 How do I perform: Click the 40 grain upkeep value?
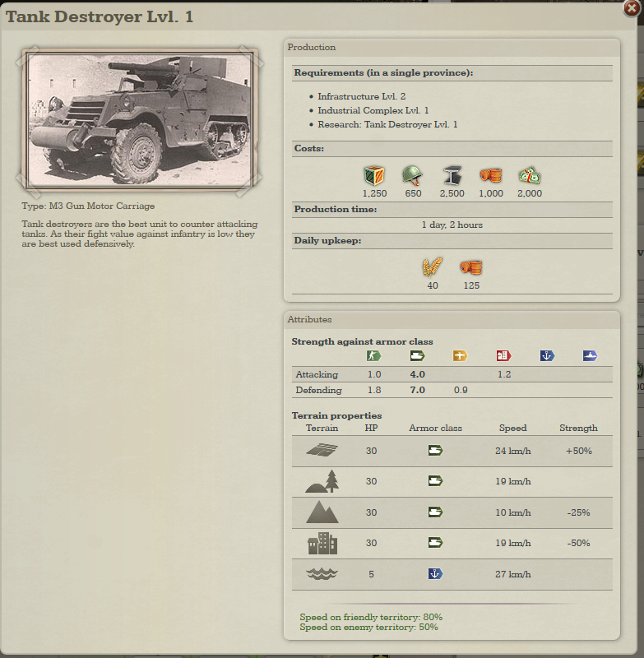point(433,285)
